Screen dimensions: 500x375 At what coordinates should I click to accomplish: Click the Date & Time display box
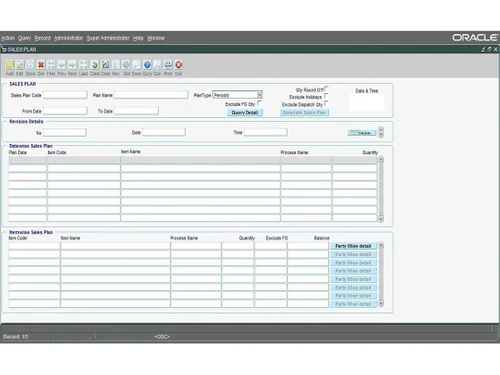[367, 102]
